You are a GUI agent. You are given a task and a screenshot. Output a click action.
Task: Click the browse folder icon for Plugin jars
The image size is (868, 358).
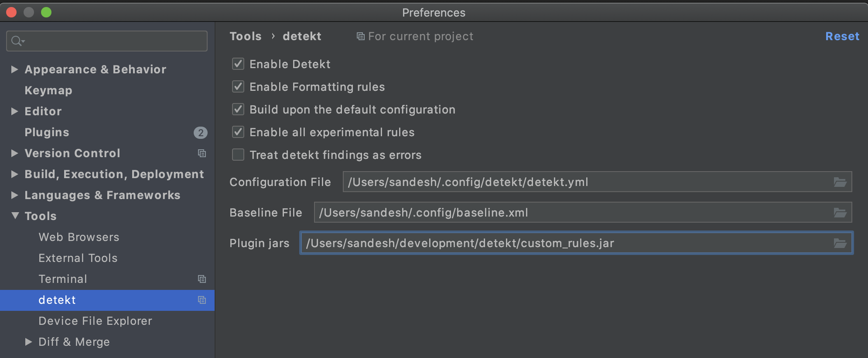coord(840,243)
